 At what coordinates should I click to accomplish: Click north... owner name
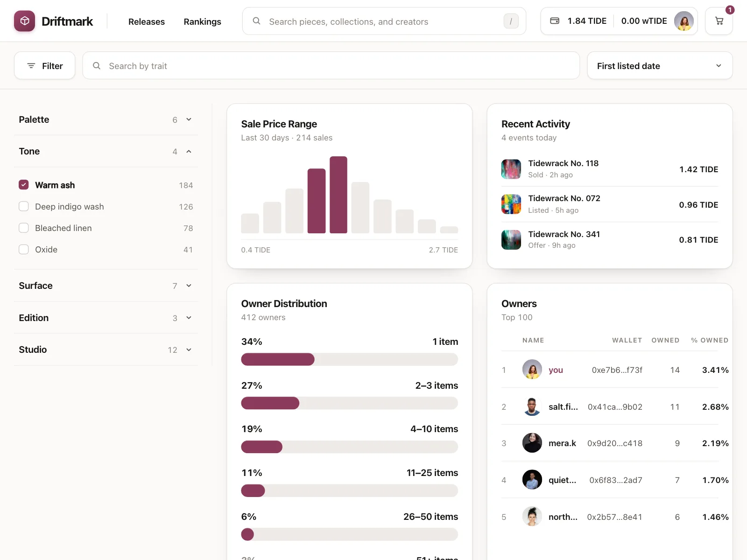tap(563, 517)
